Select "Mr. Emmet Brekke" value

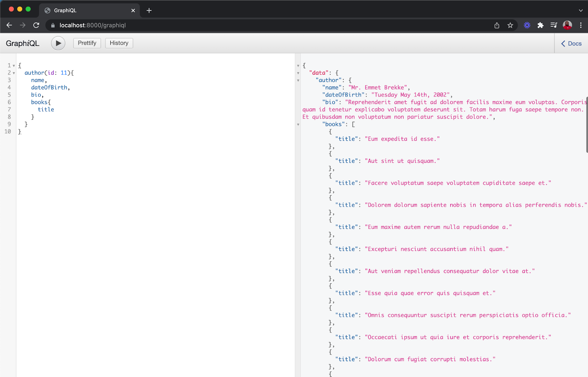point(378,87)
